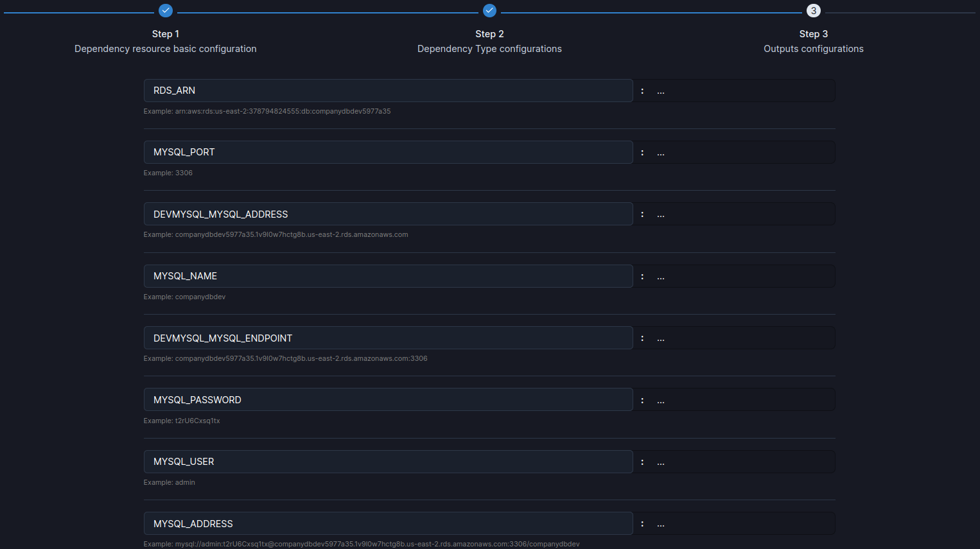The image size is (980, 549).
Task: Click the Step 2 completed checkmark icon
Action: point(489,10)
